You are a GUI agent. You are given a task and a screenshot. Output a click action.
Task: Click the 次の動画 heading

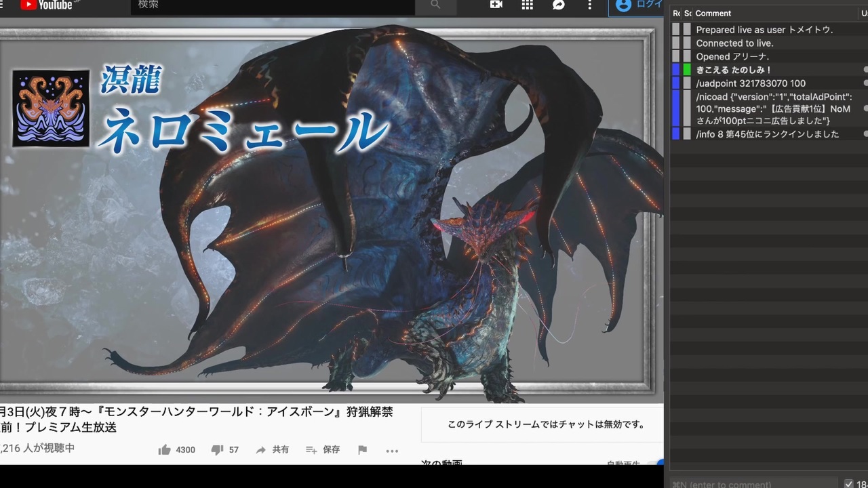441,463
